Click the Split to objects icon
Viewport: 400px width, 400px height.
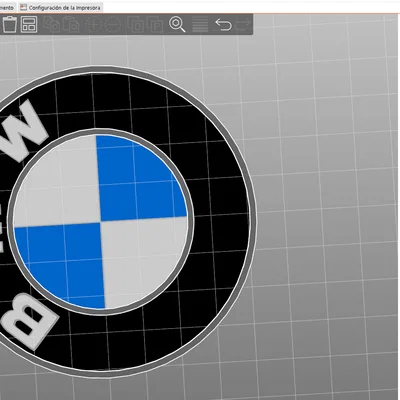[x=136, y=24]
